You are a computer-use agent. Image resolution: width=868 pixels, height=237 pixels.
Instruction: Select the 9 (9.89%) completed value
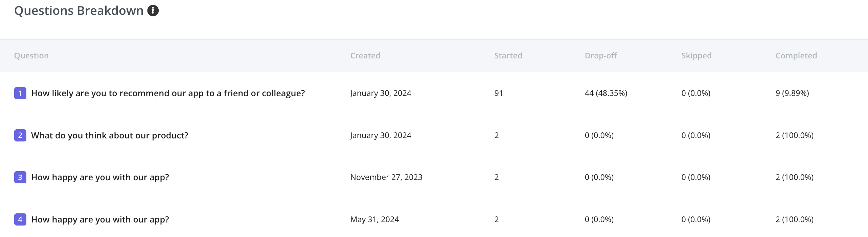(x=792, y=93)
